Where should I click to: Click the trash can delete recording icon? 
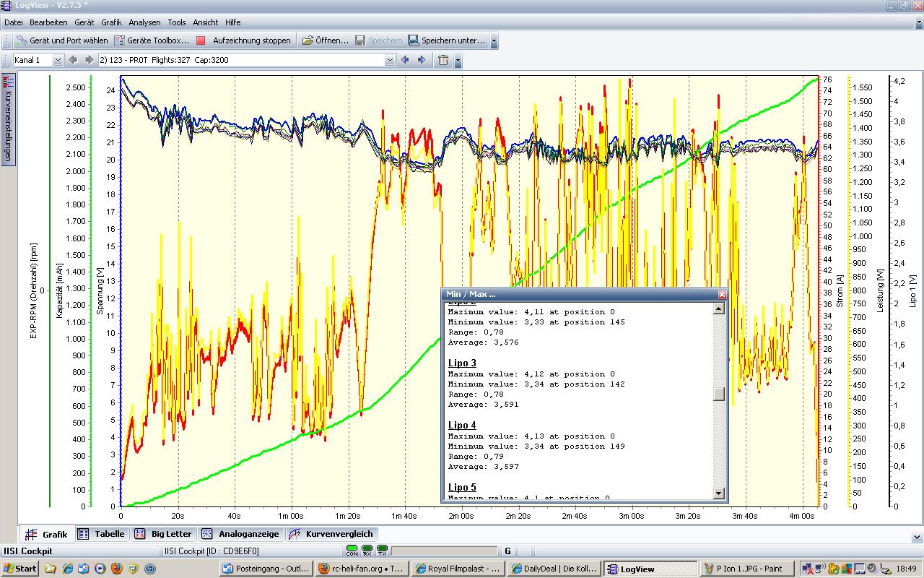pos(443,60)
